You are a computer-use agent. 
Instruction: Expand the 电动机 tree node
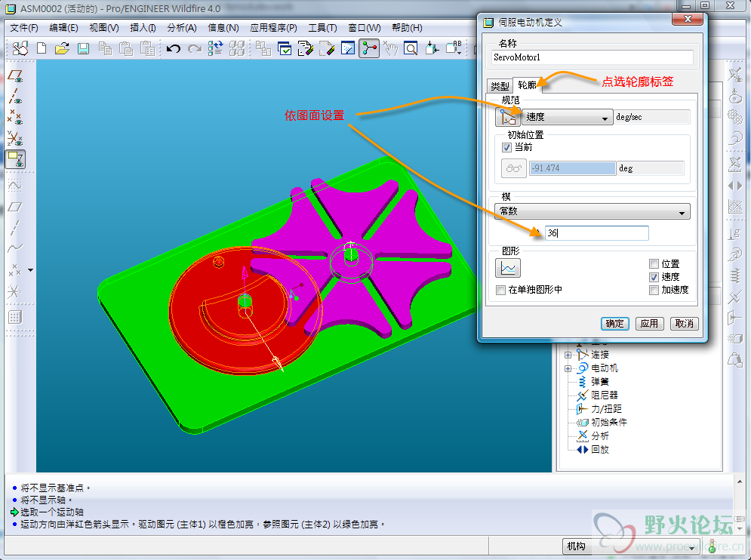pos(568,368)
